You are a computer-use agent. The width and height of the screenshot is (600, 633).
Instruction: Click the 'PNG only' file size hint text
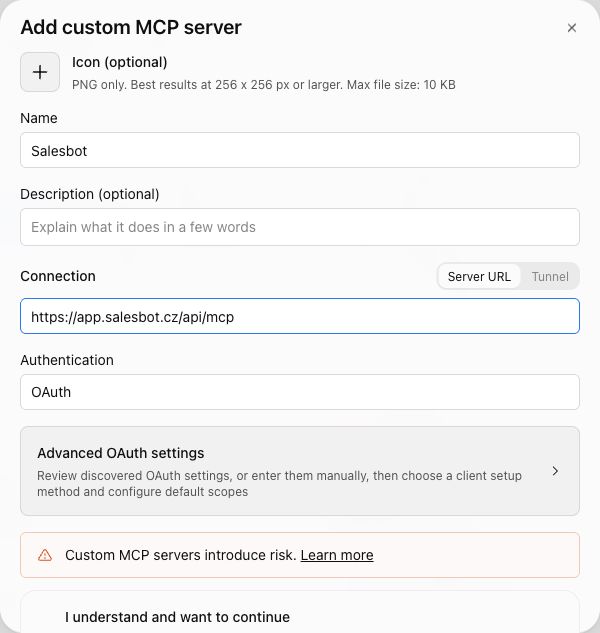point(264,85)
